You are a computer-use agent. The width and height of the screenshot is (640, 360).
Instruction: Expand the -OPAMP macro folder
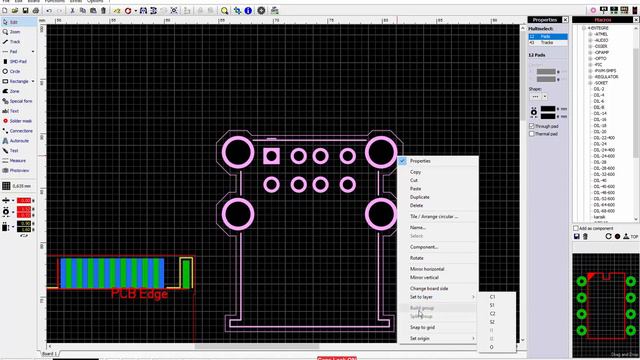click(x=590, y=53)
